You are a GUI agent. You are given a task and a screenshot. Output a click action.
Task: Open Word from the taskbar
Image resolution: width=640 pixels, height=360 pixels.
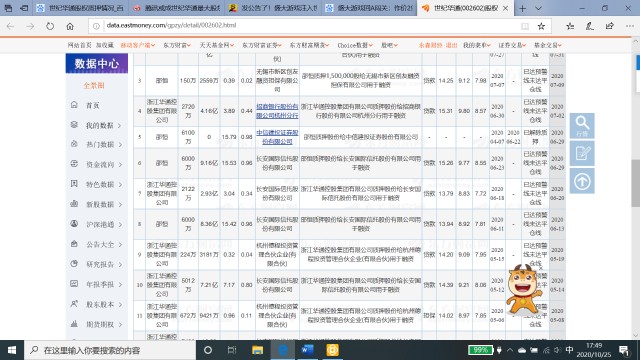pos(307,350)
